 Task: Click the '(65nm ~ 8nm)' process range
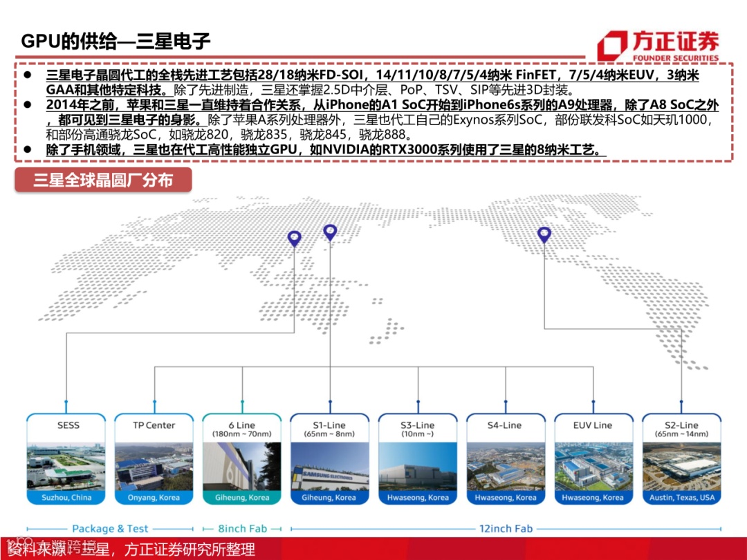[329, 433]
